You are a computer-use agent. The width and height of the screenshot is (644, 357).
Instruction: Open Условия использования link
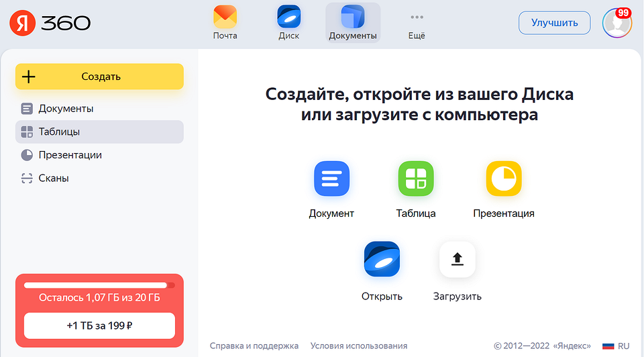coord(358,346)
